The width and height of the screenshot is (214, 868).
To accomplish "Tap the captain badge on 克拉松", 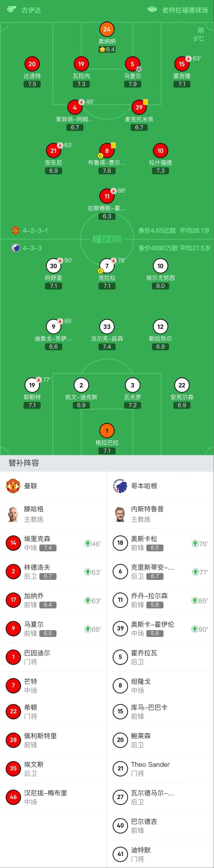I will pos(100,271).
